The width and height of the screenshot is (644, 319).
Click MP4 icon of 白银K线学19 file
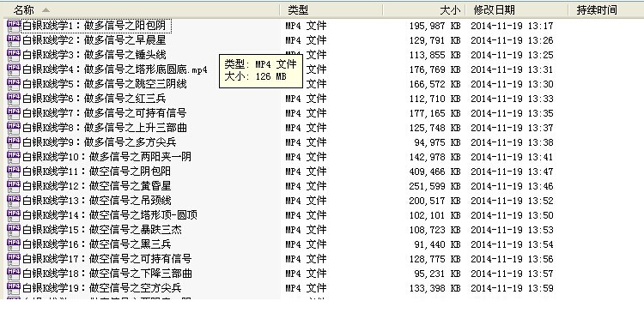[14, 288]
